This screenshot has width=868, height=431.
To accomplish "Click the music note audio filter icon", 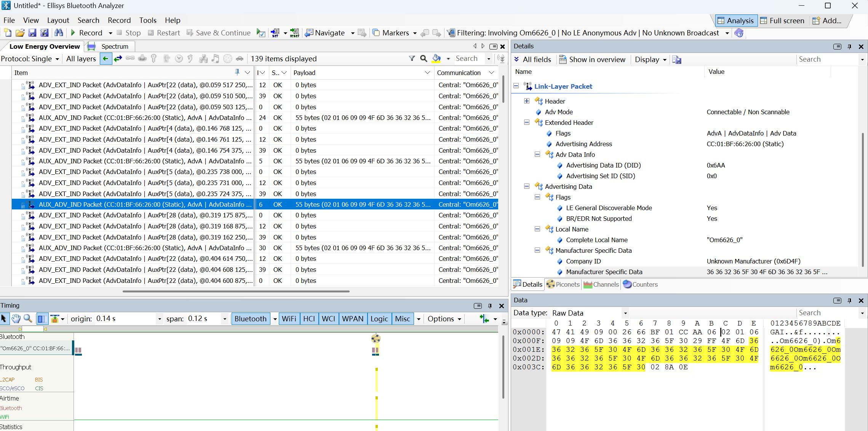I will [x=215, y=59].
